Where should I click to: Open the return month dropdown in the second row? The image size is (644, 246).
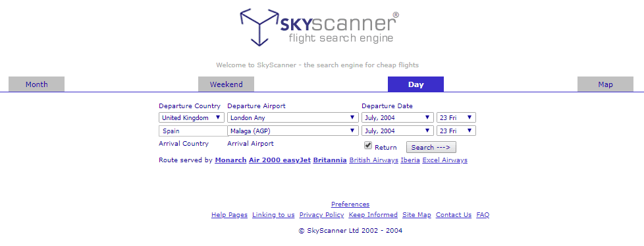point(398,131)
